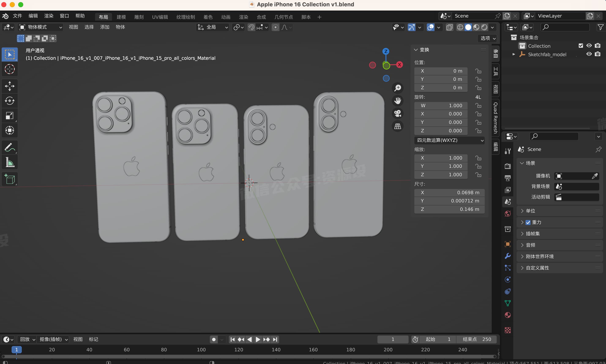Select the Scale tool
The image size is (606, 364).
tap(10, 115)
